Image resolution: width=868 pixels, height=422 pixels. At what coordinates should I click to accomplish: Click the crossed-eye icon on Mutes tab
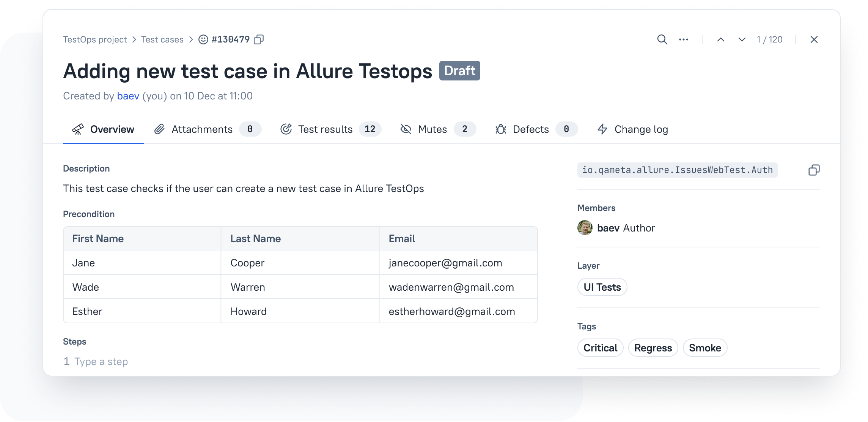[x=406, y=129]
